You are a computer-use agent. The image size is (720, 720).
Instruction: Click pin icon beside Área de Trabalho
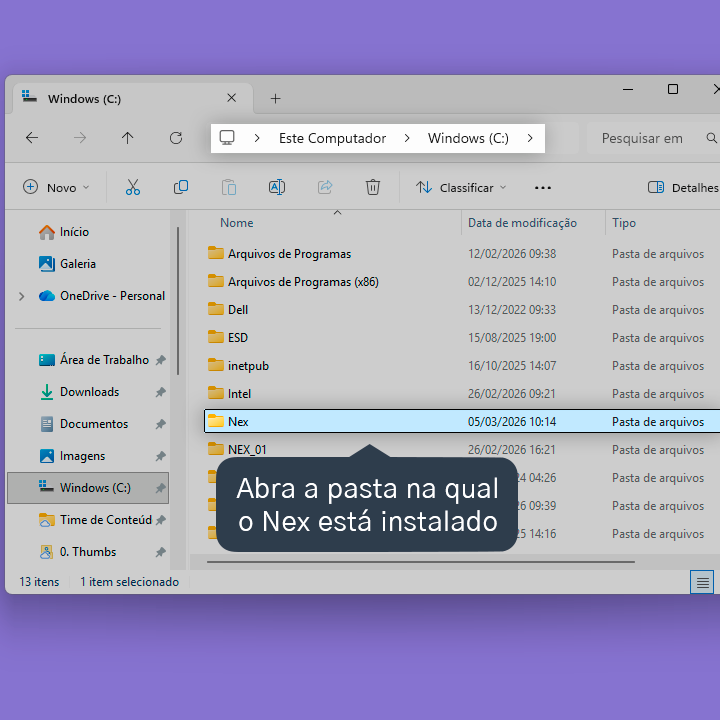pyautogui.click(x=160, y=360)
